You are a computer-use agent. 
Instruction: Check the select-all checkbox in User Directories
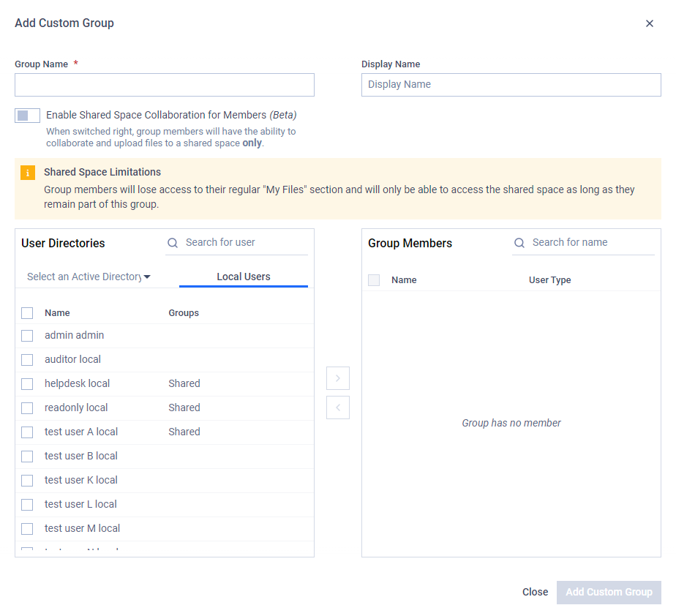pyautogui.click(x=27, y=313)
